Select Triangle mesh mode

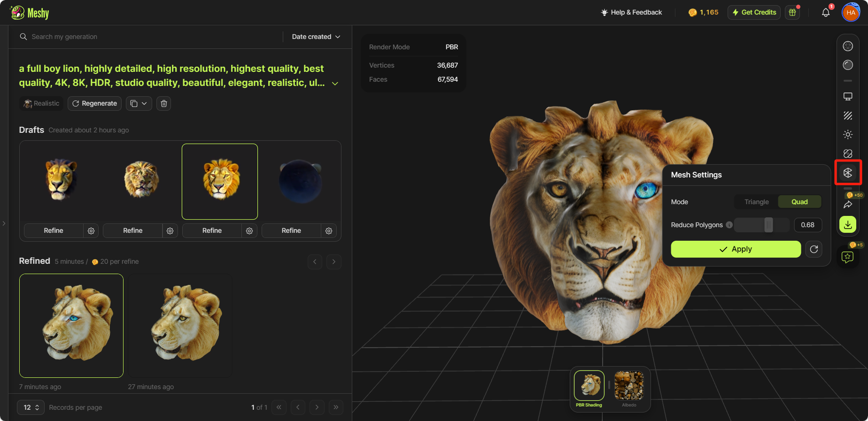pyautogui.click(x=756, y=202)
